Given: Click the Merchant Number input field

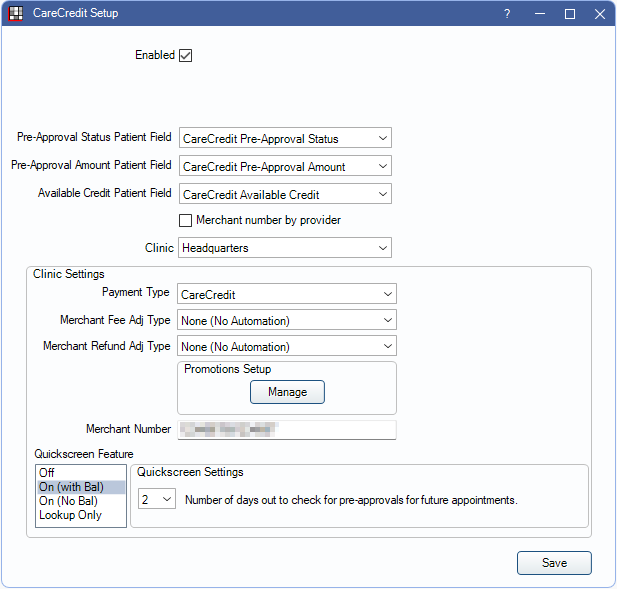Looking at the screenshot, I should point(287,430).
